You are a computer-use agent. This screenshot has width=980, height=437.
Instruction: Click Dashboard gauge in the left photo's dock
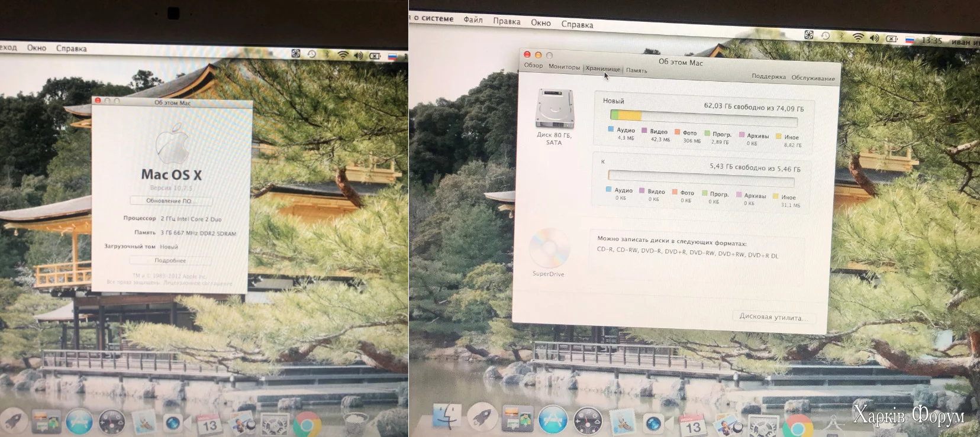[x=111, y=422]
